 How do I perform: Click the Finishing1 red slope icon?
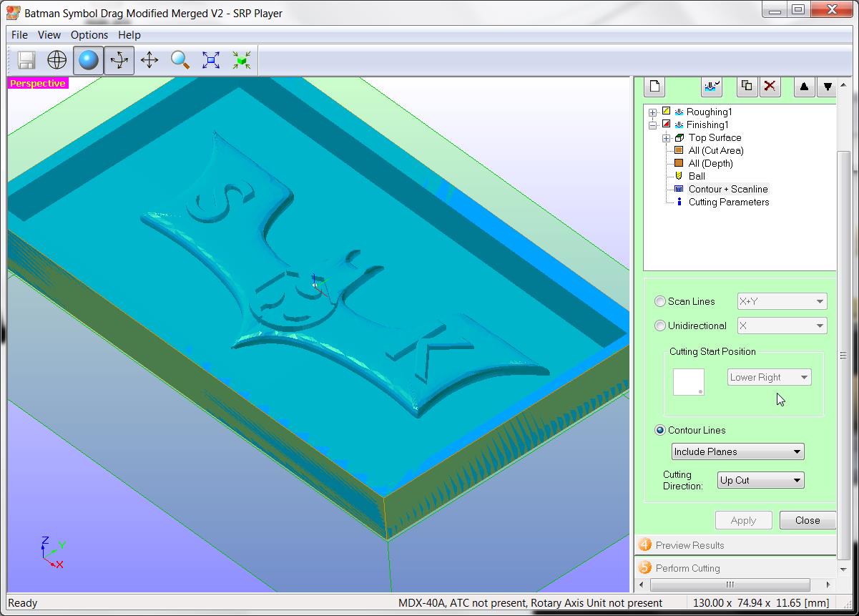pos(667,124)
